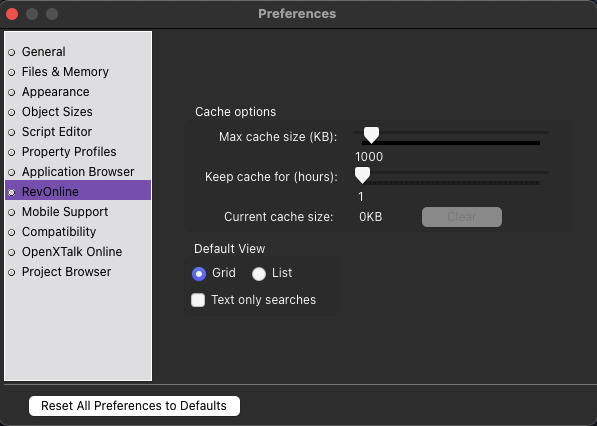Select the Grid default view option
Image resolution: width=597 pixels, height=426 pixels.
point(199,274)
